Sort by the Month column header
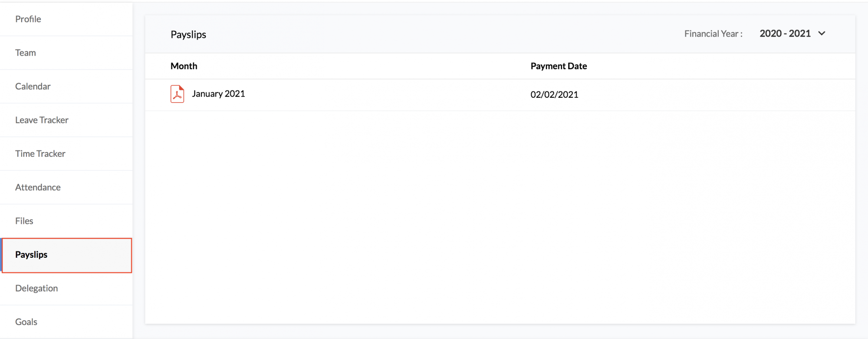This screenshot has width=868, height=339. click(x=184, y=66)
